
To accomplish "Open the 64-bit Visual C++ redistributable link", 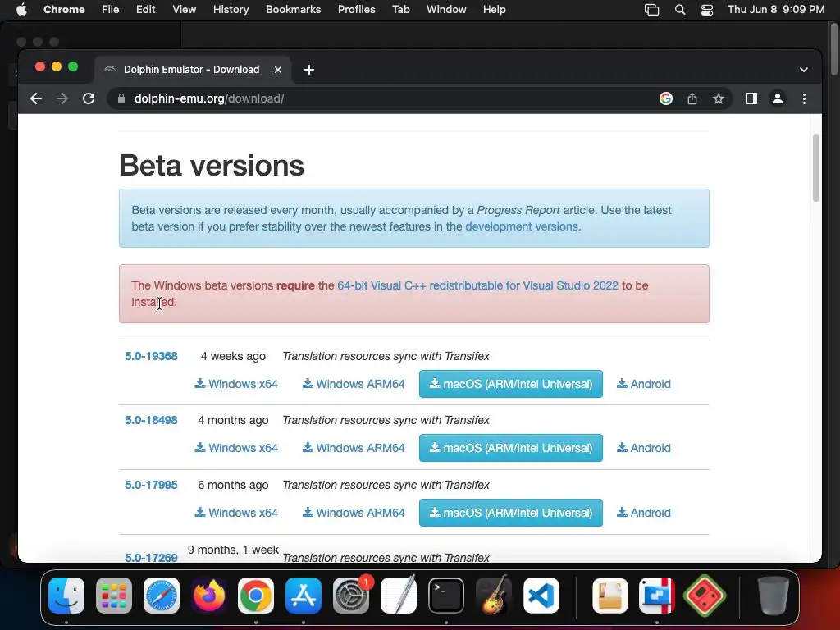I will coord(478,285).
